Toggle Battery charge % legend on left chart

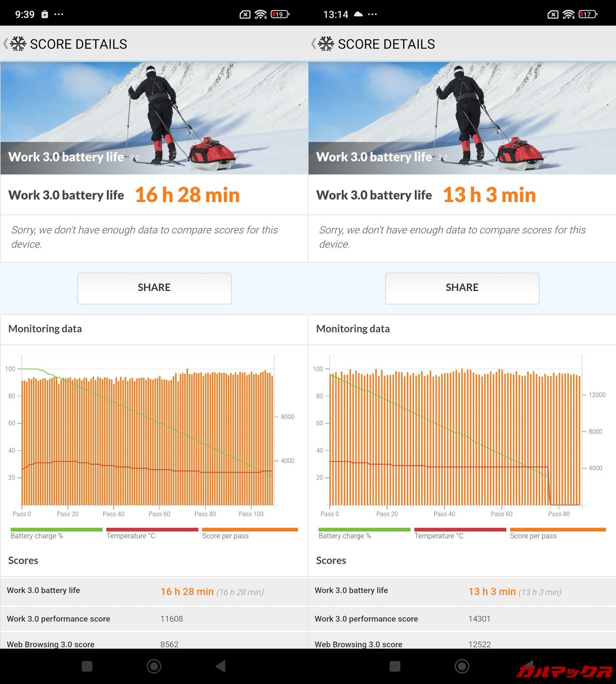tap(56, 533)
